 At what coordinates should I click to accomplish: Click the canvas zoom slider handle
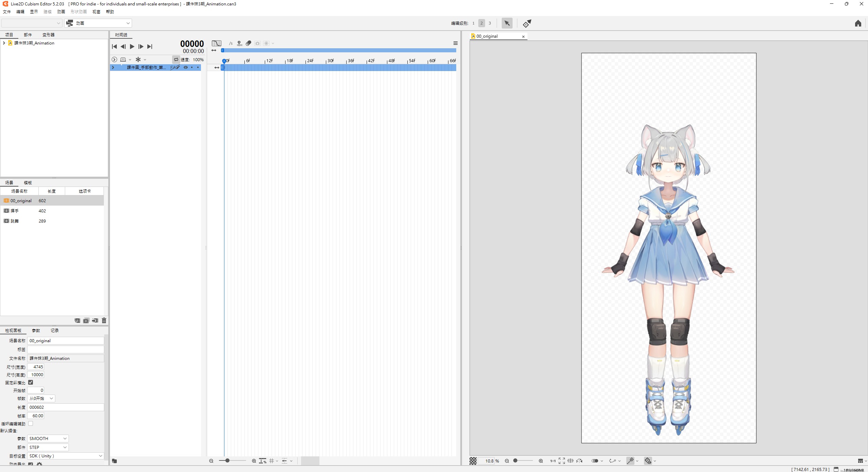515,461
